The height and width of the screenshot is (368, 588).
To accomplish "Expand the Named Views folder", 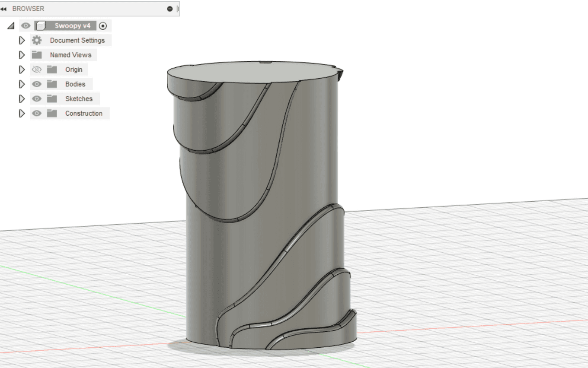I will (x=22, y=55).
